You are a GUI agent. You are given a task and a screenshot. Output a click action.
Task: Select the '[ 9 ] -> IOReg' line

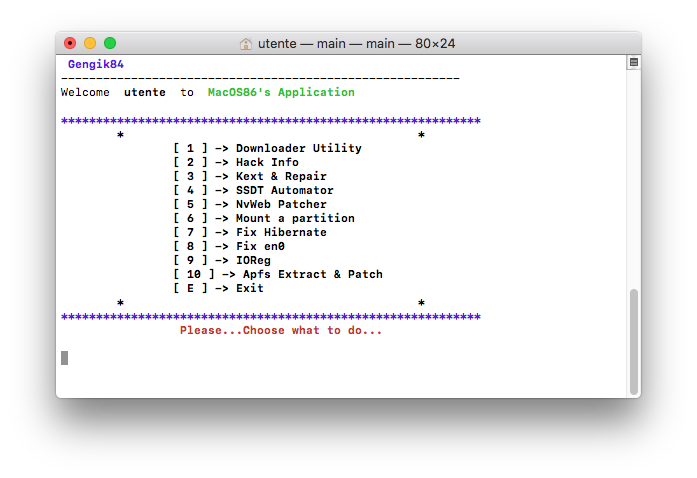(222, 260)
